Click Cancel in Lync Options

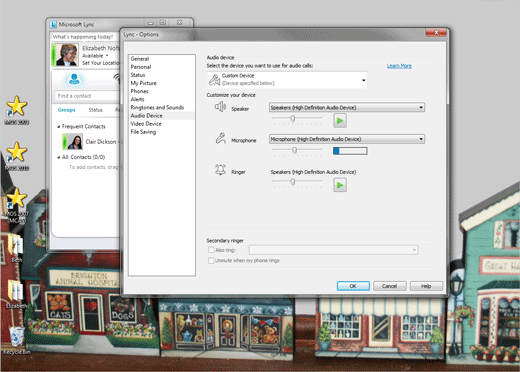click(389, 286)
